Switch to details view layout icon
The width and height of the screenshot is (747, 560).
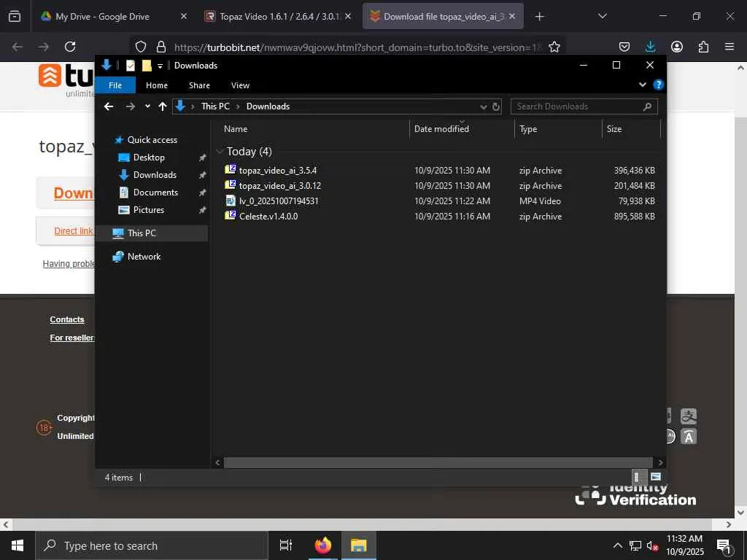[639, 477]
